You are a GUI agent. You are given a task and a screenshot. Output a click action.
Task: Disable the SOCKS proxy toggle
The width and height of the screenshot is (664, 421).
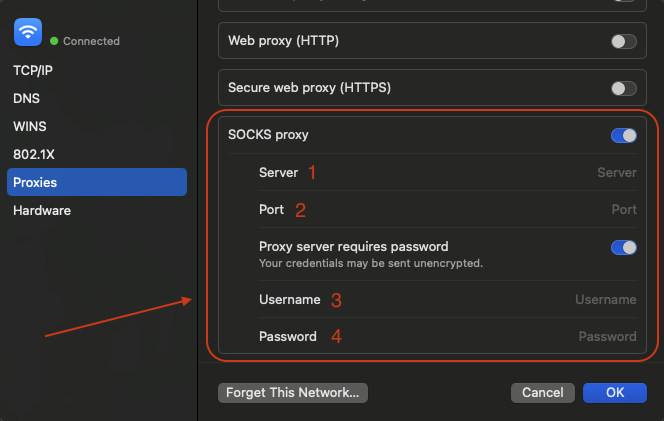tap(623, 135)
